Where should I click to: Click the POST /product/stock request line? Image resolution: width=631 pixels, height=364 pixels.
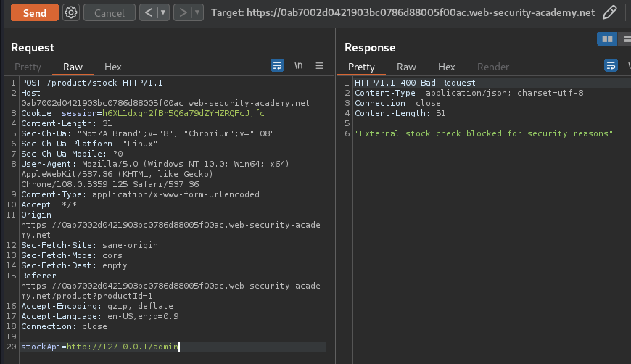(92, 83)
